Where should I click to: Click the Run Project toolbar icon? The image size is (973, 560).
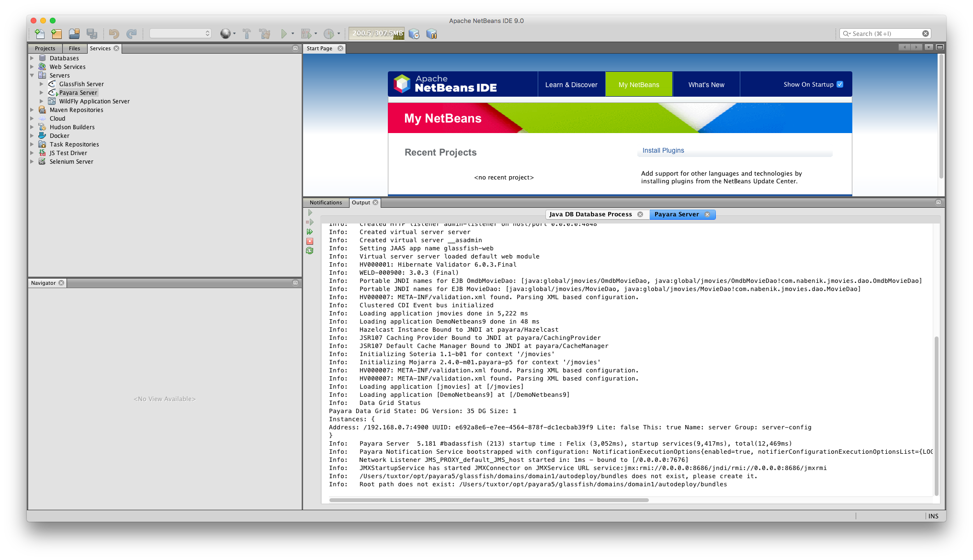[283, 34]
